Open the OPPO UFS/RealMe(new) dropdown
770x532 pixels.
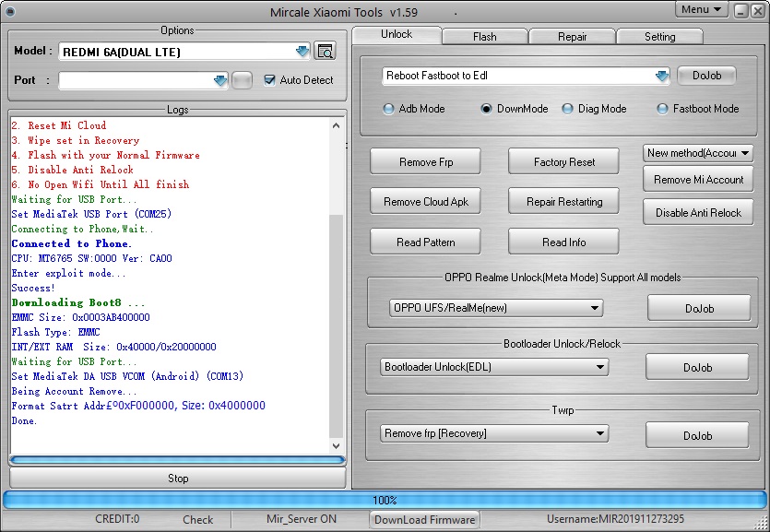[x=595, y=308]
